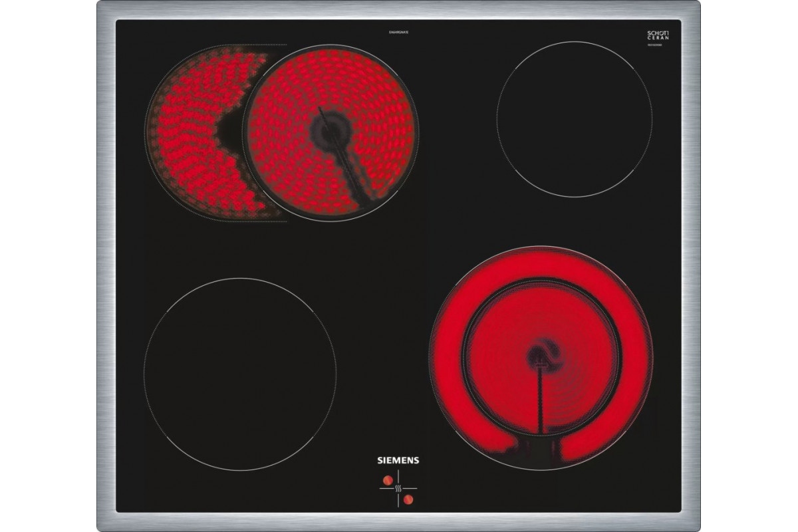This screenshot has height=532, width=798.
Task: Click the SCHOTT CERAN logo
Action: [657, 35]
